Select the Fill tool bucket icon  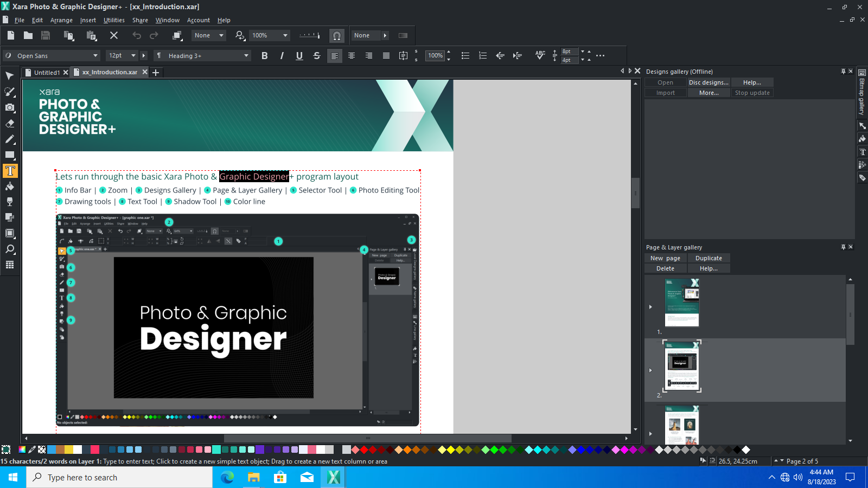point(10,187)
